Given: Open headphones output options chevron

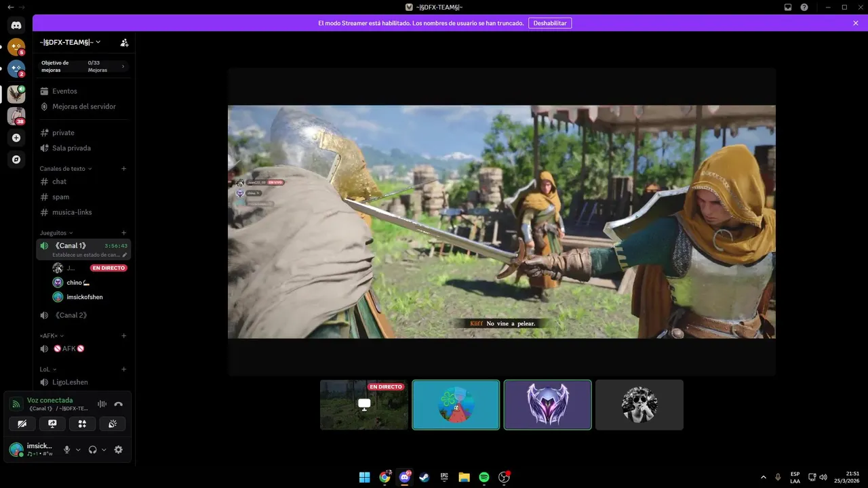Looking at the screenshot, I should tap(104, 450).
